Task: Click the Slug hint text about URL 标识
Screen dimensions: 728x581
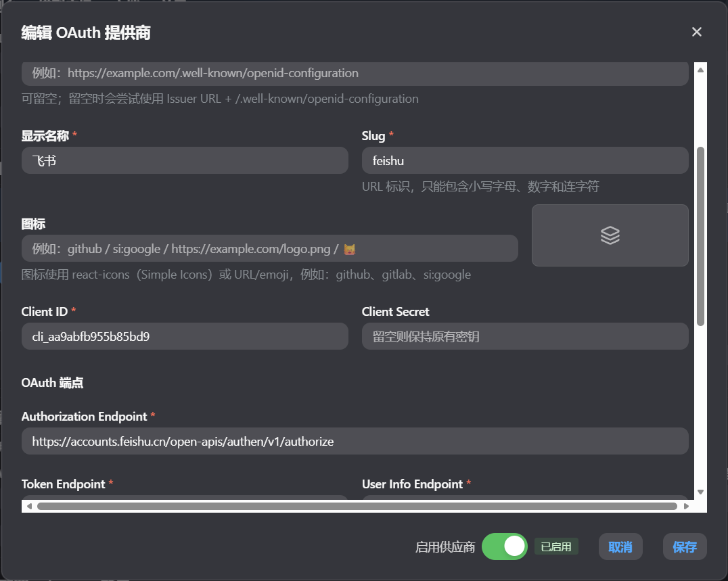Action: [480, 187]
